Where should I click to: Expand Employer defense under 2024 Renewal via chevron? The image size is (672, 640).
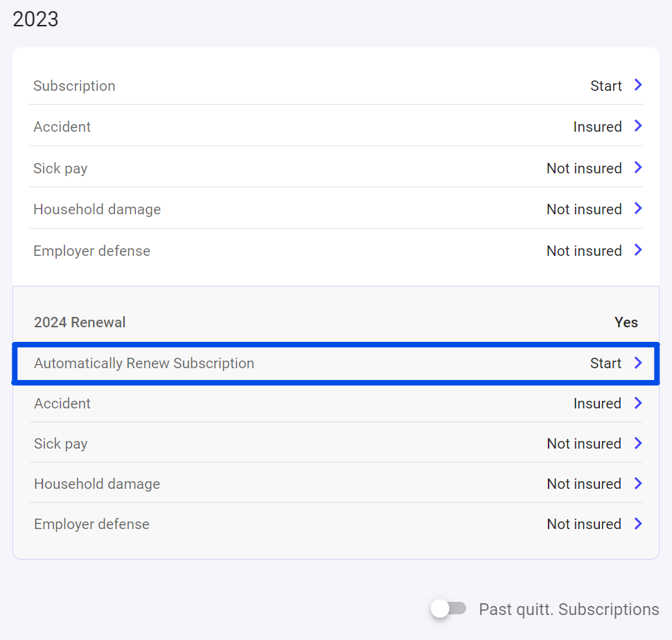638,524
